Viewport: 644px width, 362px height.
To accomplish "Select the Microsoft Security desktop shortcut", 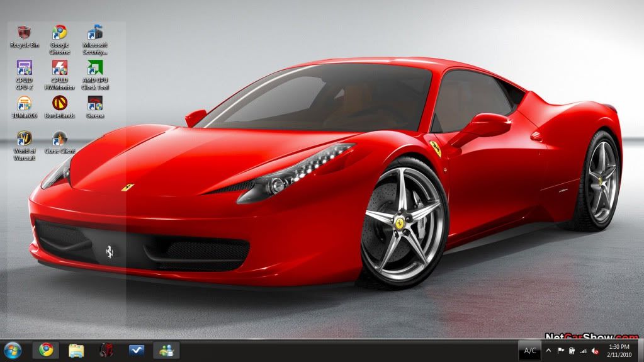I will [95, 40].
